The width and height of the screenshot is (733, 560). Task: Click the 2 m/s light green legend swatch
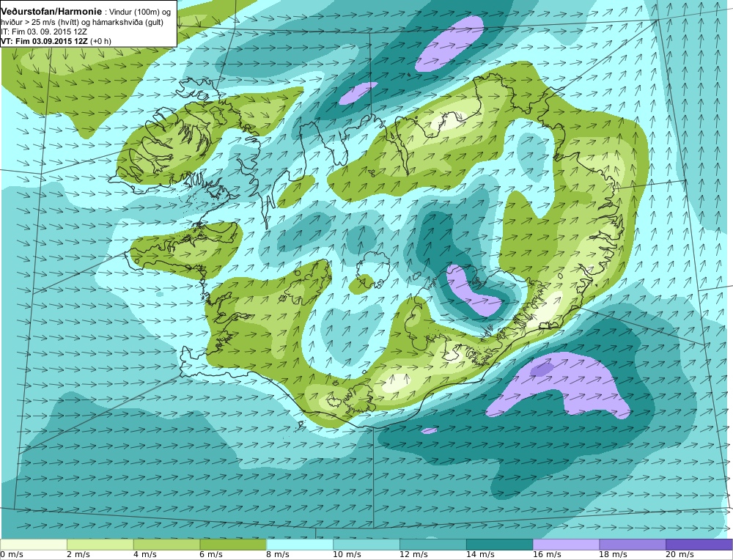(x=100, y=545)
